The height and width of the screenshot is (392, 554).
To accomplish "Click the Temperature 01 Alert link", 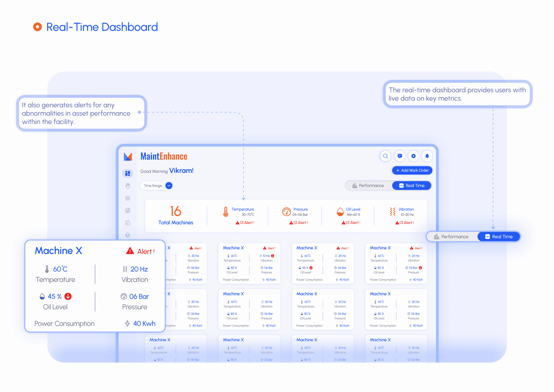I will click(245, 223).
